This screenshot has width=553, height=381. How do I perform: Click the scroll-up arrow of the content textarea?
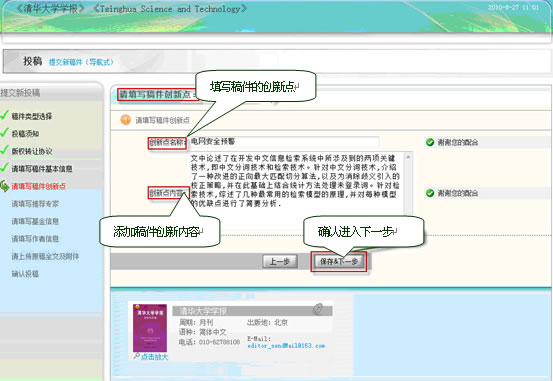coord(408,156)
